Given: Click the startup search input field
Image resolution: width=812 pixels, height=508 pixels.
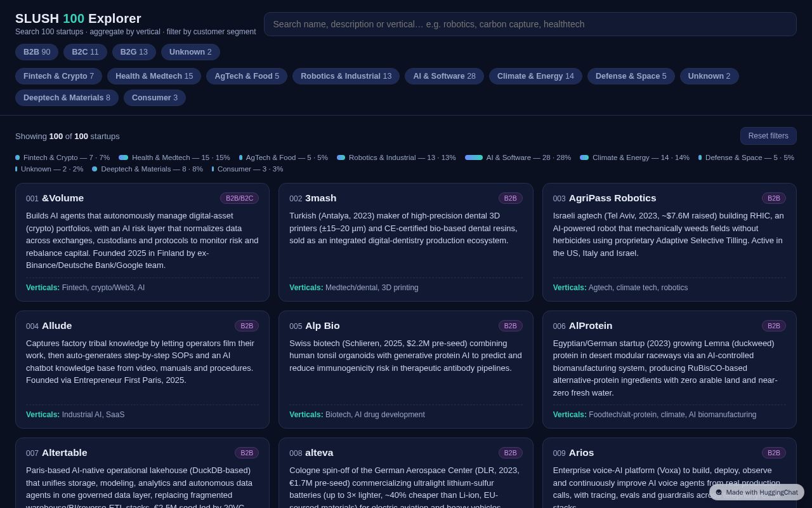Looking at the screenshot, I should pos(530,24).
